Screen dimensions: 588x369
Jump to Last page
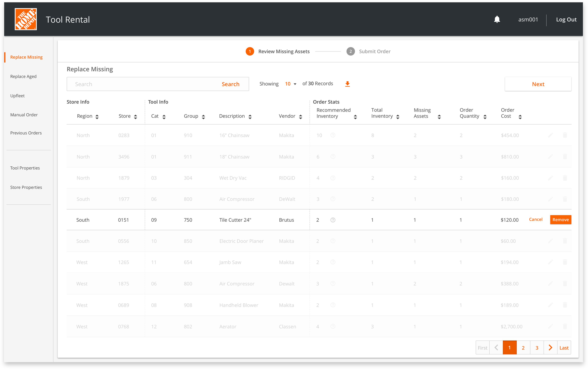pyautogui.click(x=564, y=348)
